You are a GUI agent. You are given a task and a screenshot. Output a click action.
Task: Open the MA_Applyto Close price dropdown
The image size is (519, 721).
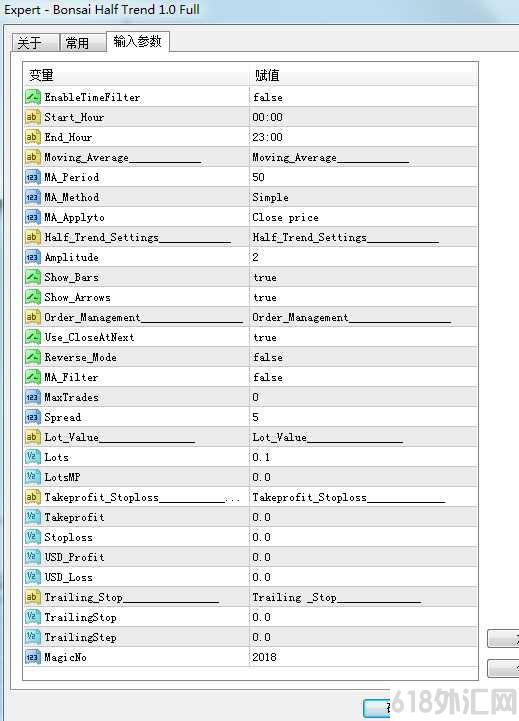(x=363, y=217)
